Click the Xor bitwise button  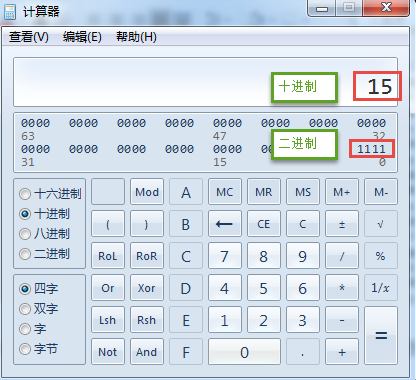click(147, 288)
